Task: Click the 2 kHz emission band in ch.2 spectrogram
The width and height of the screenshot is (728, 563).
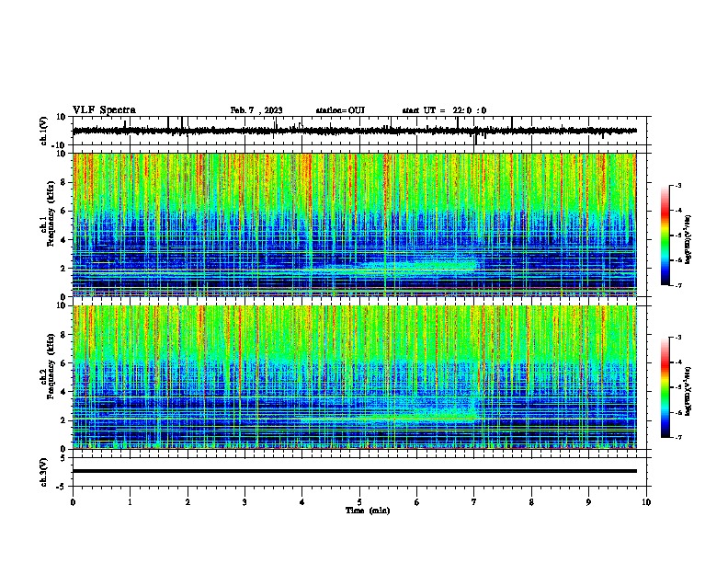Action: (390, 419)
